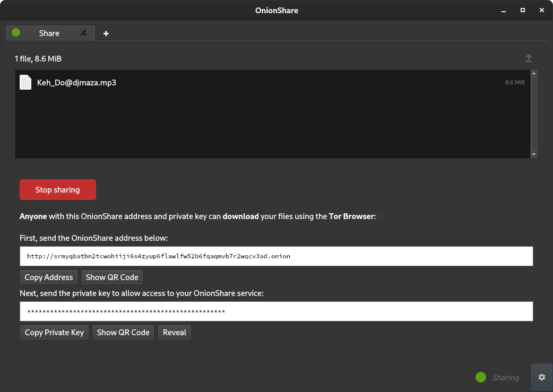
Task: Stop sharing the files
Action: point(57,189)
